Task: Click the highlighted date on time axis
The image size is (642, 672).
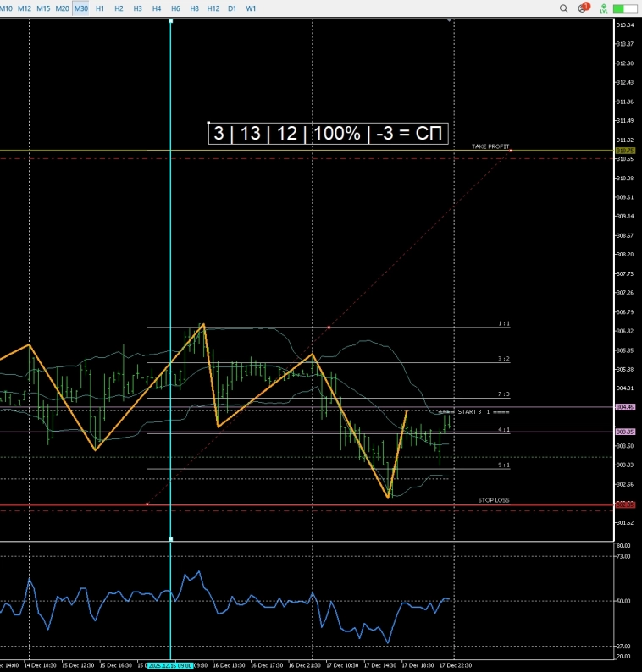Action: click(x=170, y=665)
